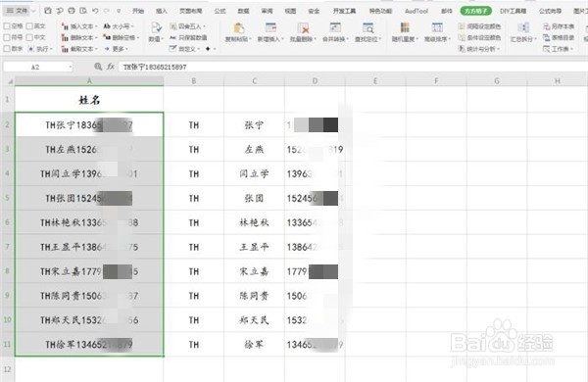Image resolution: width=588 pixels, height=382 pixels.
Task: Tick the 符号 checkbox
Action: 7,37
